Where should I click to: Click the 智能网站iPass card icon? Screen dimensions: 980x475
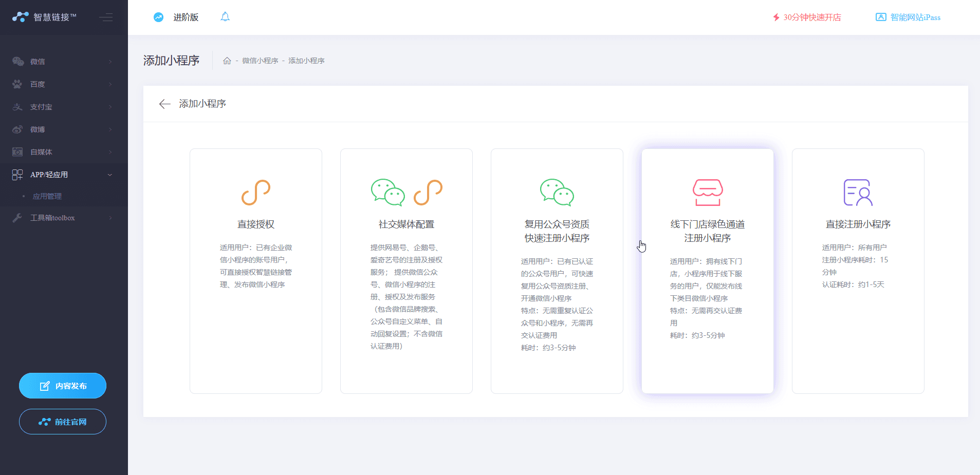click(881, 17)
